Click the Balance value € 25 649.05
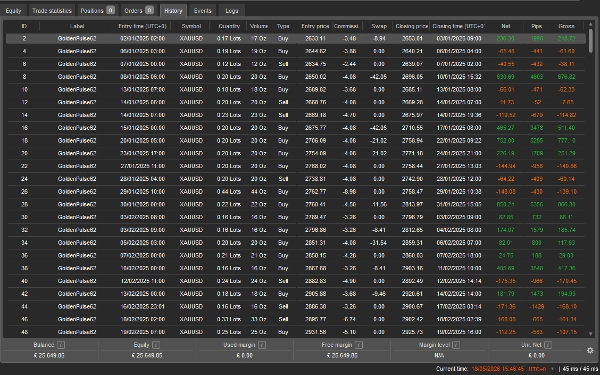 (x=49, y=355)
